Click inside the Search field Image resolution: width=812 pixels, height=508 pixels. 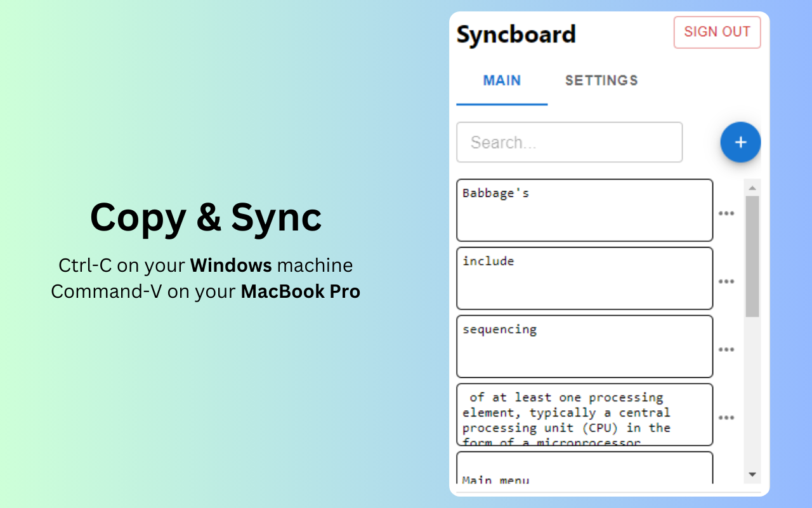[x=569, y=142]
